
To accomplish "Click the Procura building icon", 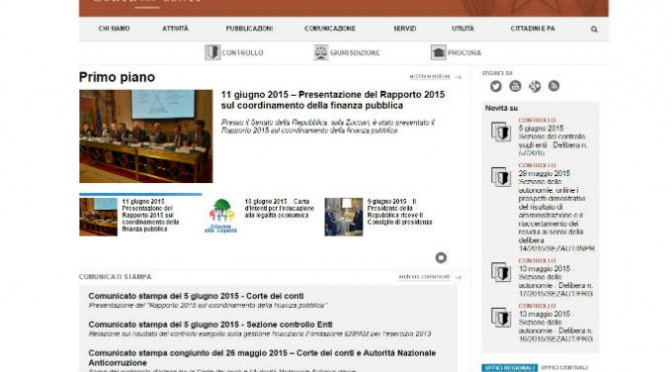I will 438,52.
